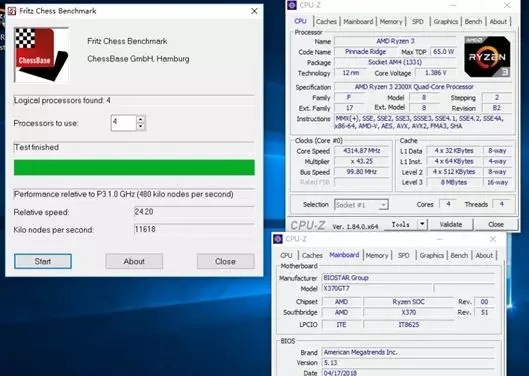This screenshot has width=529, height=376.
Task: Close the top CPU-Z window via the X
Action: [x=507, y=5]
